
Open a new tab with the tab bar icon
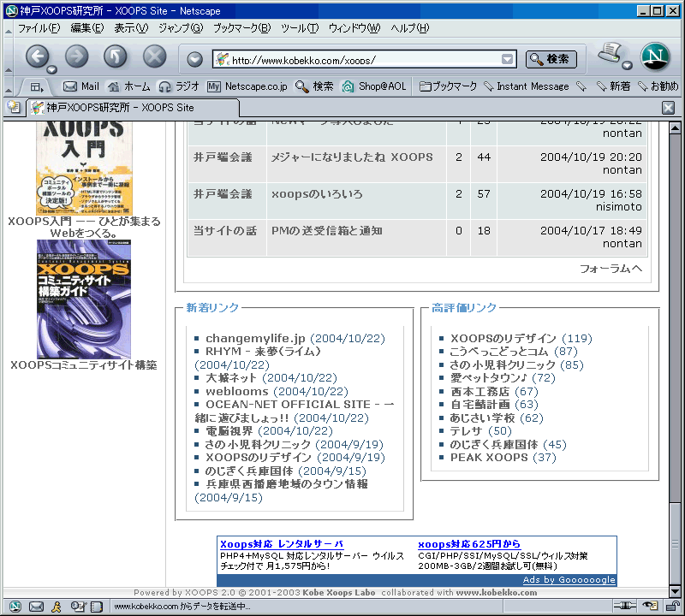[14, 107]
